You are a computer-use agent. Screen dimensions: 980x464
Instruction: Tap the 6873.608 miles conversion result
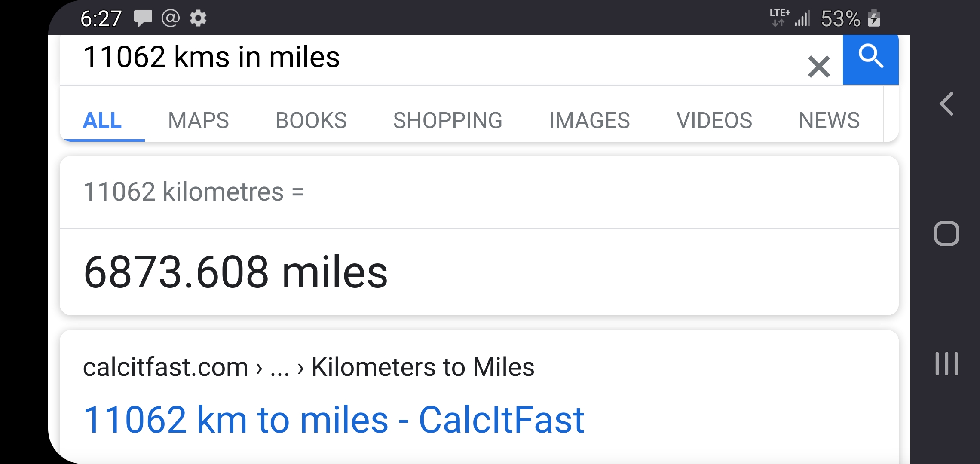[236, 272]
